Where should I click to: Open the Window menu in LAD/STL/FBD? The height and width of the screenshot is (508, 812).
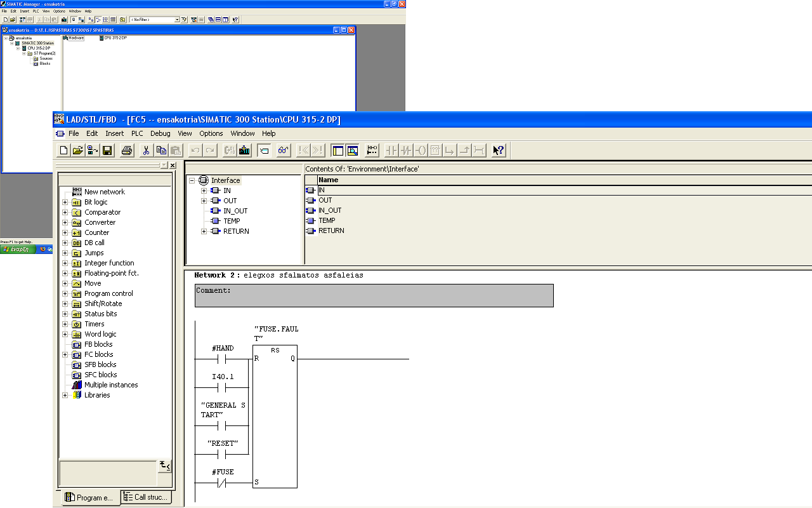click(242, 133)
